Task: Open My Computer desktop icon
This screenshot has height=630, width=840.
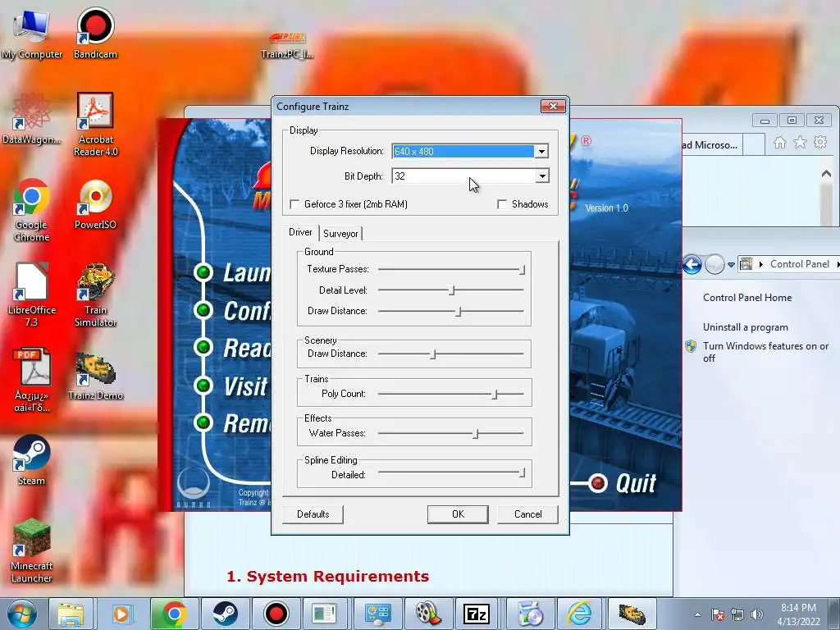Action: pos(31,33)
